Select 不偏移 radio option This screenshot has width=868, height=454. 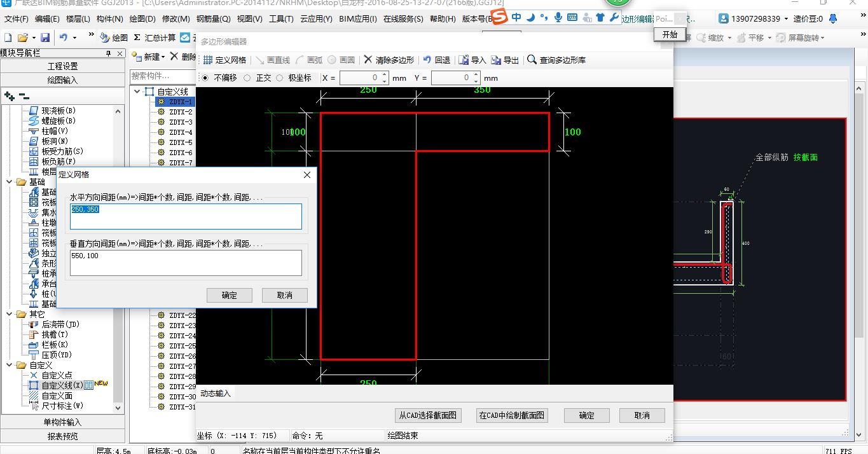point(219,78)
